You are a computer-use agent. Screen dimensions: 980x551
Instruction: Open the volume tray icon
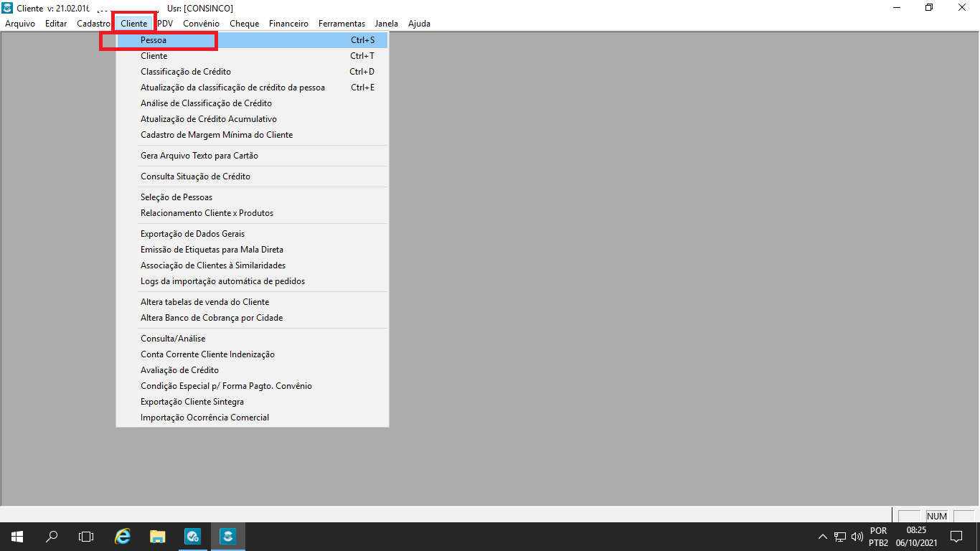point(857,537)
